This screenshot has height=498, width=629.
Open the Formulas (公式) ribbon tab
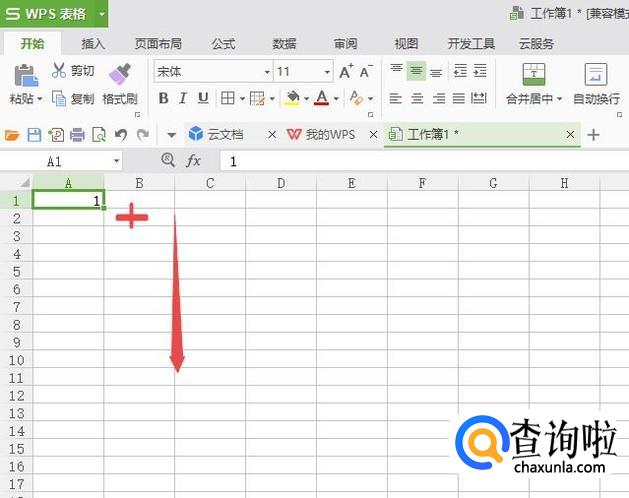pyautogui.click(x=223, y=44)
